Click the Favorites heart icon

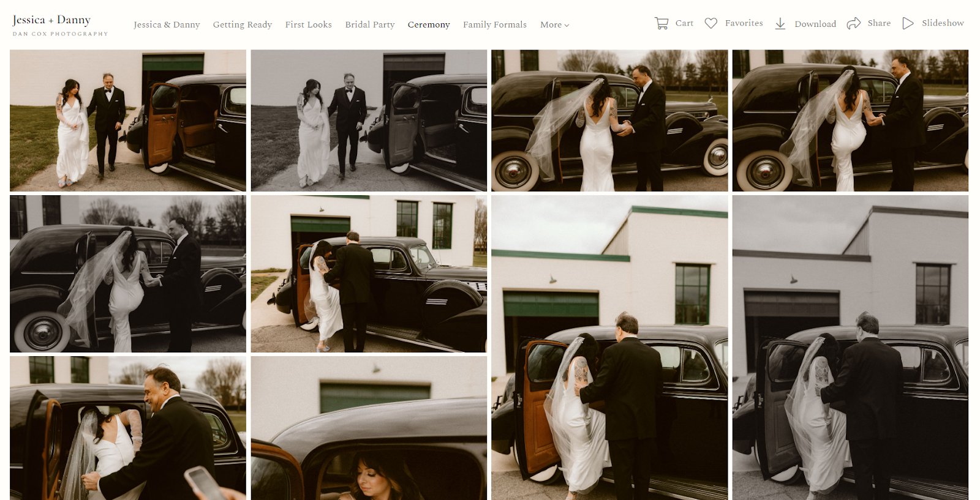coord(710,24)
